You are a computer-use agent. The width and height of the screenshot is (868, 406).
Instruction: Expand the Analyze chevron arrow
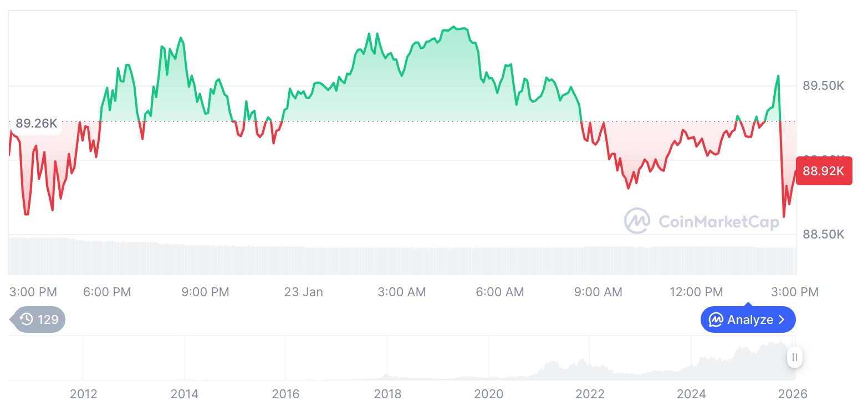[x=782, y=320]
